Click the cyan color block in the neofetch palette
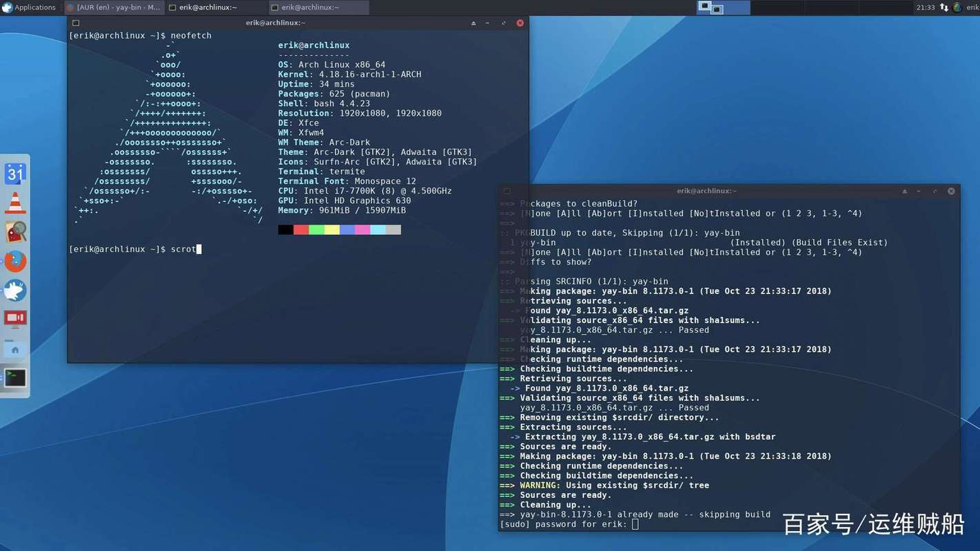Screen dimensions: 980x551 coord(378,229)
